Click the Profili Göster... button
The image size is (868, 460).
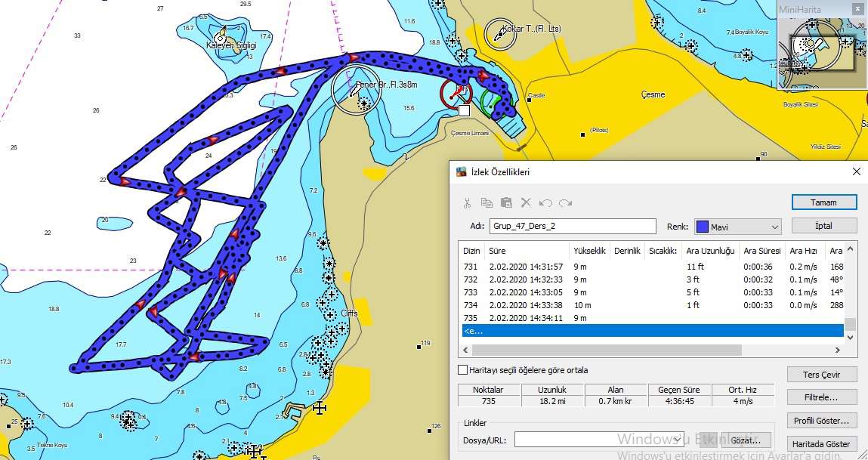pos(821,421)
